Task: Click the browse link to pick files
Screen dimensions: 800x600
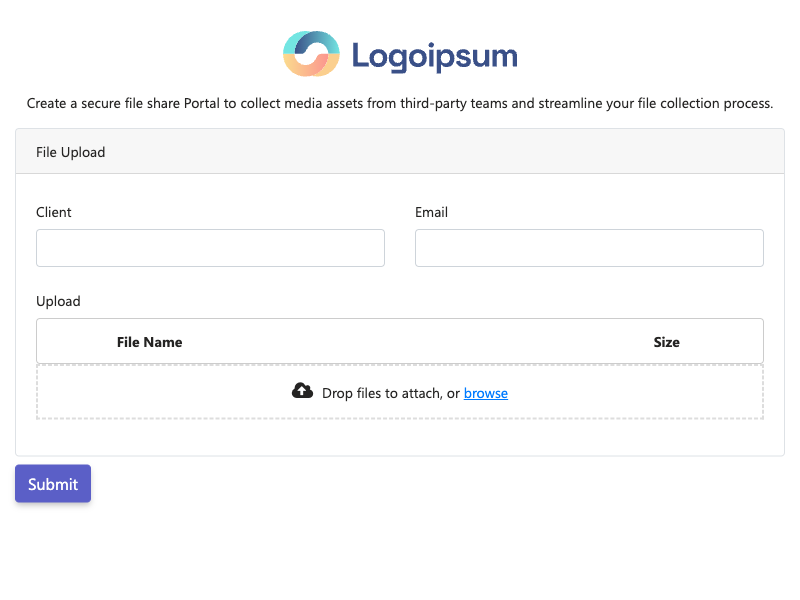Action: [486, 393]
